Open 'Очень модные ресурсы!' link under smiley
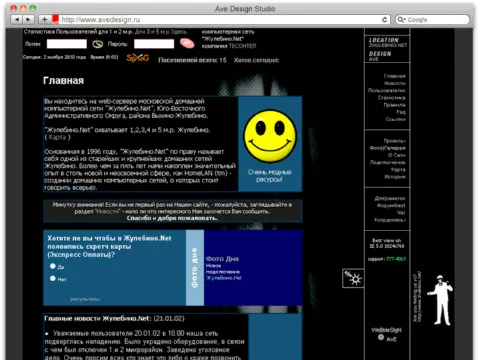This screenshot has height=360, width=480. 270,176
